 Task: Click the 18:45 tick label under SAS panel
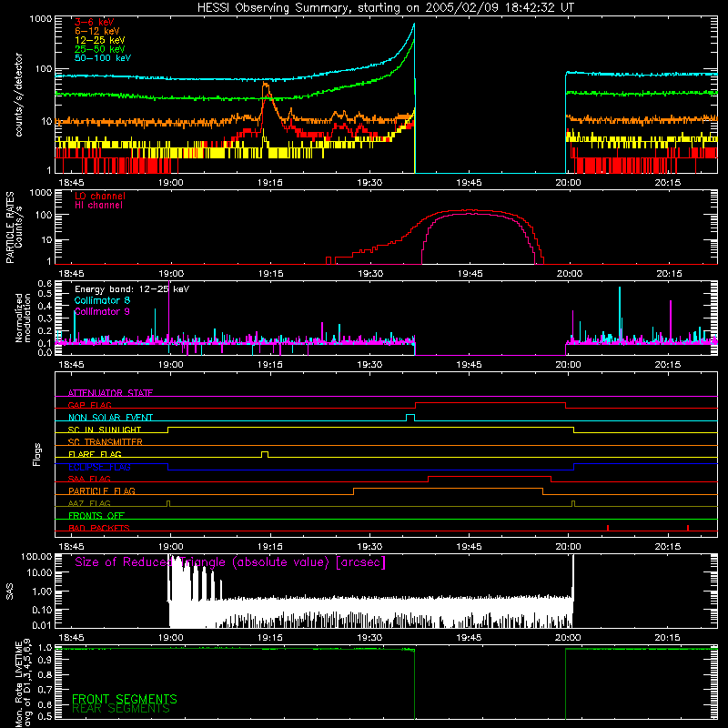[71, 638]
